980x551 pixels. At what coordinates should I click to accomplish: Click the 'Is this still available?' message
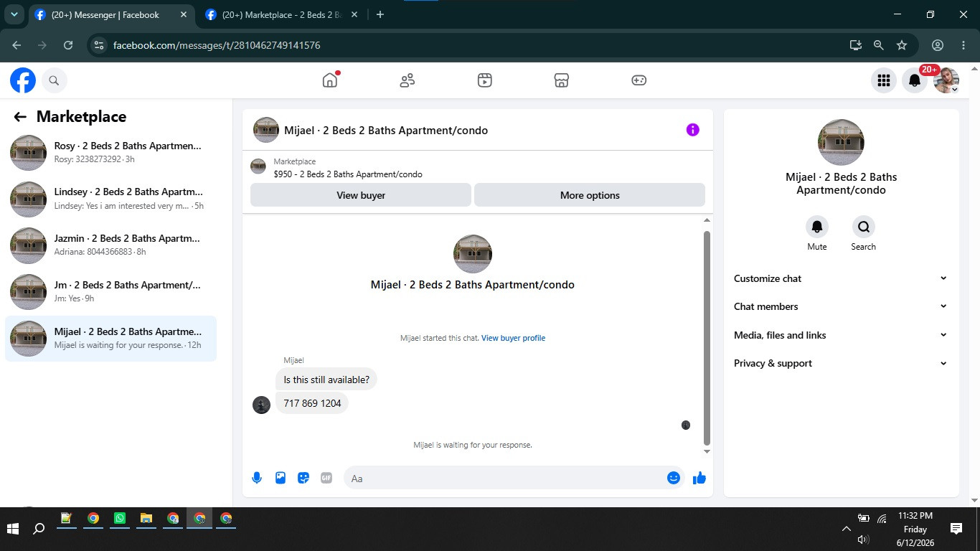[326, 380]
